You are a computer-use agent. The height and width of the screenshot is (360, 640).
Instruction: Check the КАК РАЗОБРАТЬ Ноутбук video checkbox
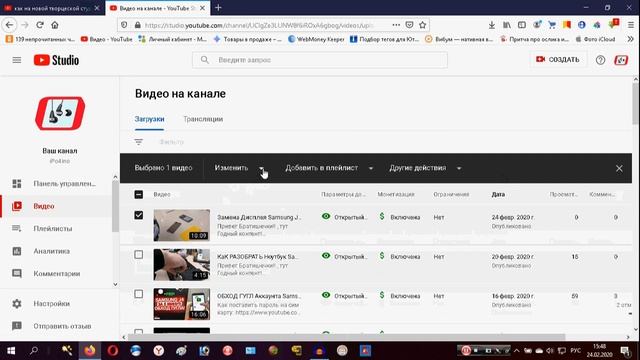pyautogui.click(x=139, y=255)
